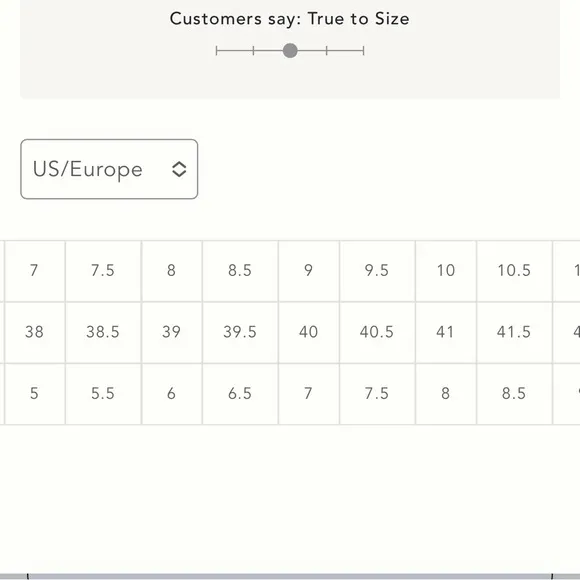
Task: Select the 10.5 cell in top row
Action: [515, 271]
